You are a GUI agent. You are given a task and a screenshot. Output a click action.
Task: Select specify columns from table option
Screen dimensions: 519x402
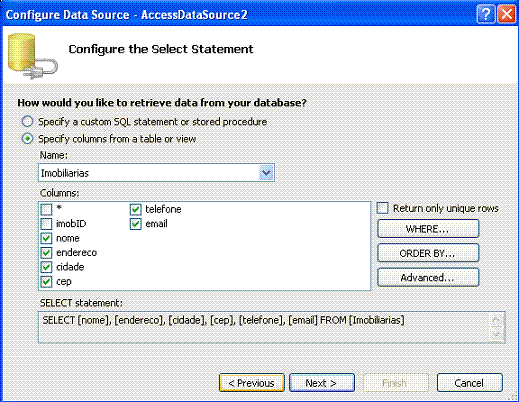(27, 139)
